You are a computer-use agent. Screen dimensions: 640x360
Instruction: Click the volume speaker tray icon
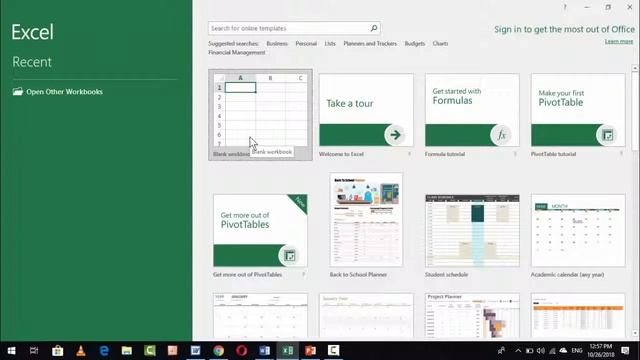tap(541, 351)
